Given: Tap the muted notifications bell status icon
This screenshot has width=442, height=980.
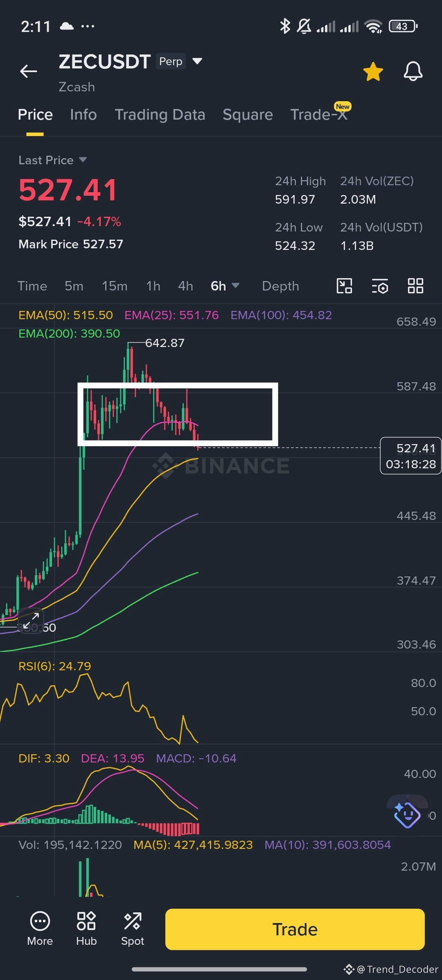Looking at the screenshot, I should (304, 26).
